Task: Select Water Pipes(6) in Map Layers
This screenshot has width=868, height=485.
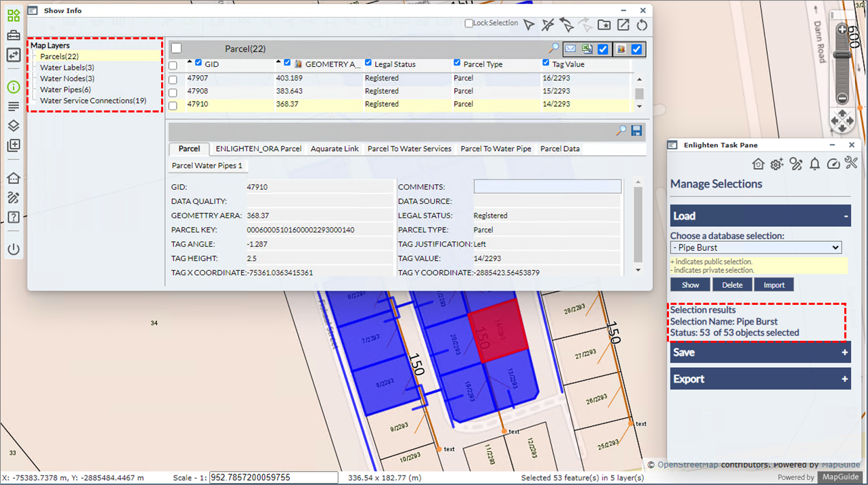Action: click(x=65, y=89)
